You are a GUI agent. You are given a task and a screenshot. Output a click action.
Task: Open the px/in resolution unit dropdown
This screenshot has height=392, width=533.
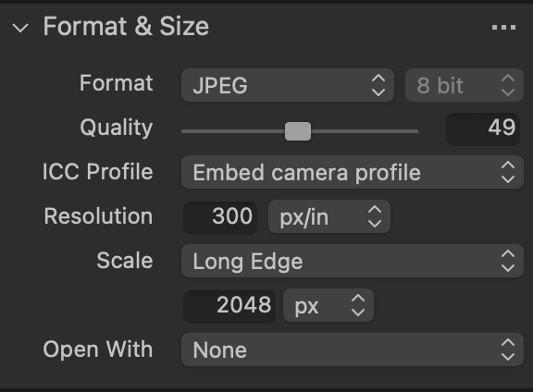(x=329, y=216)
